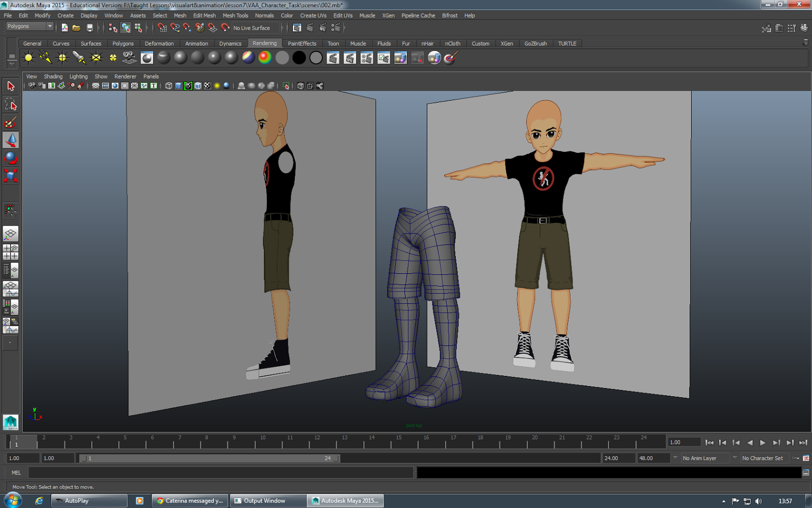Toggle smooth shaded display in the viewport bar
Image resolution: width=812 pixels, height=508 pixels.
coord(179,85)
